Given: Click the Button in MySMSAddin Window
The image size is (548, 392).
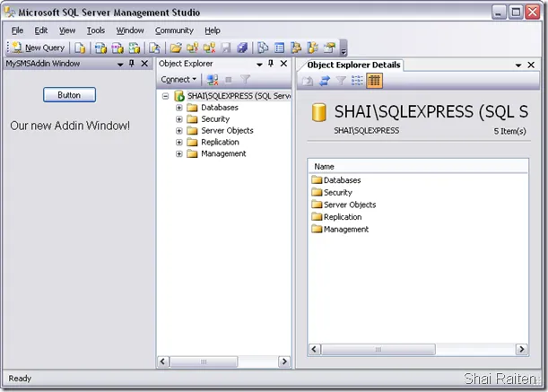Looking at the screenshot, I should (69, 95).
